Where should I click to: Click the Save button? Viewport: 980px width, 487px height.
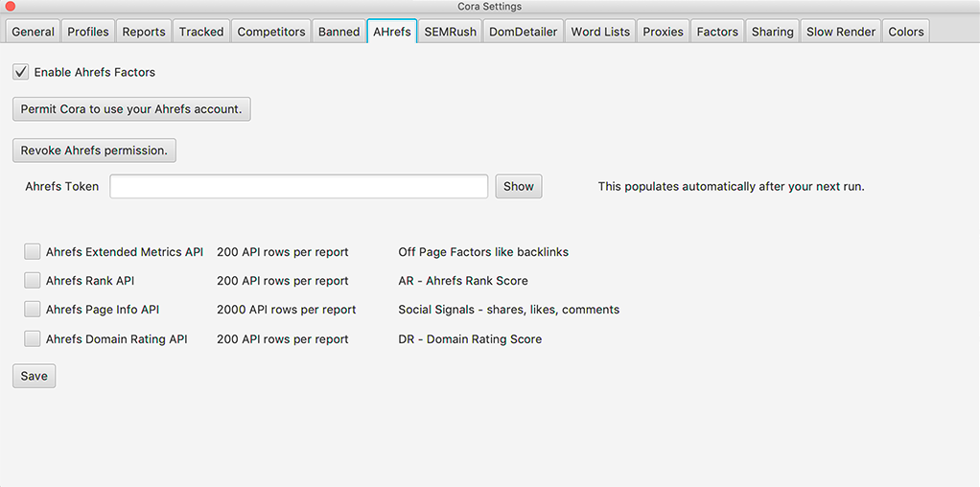pos(34,376)
